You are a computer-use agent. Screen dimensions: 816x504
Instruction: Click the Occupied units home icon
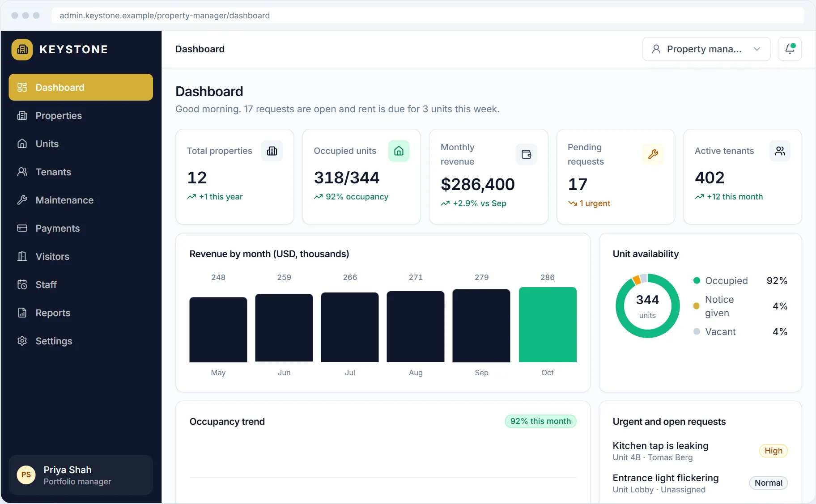(x=399, y=151)
